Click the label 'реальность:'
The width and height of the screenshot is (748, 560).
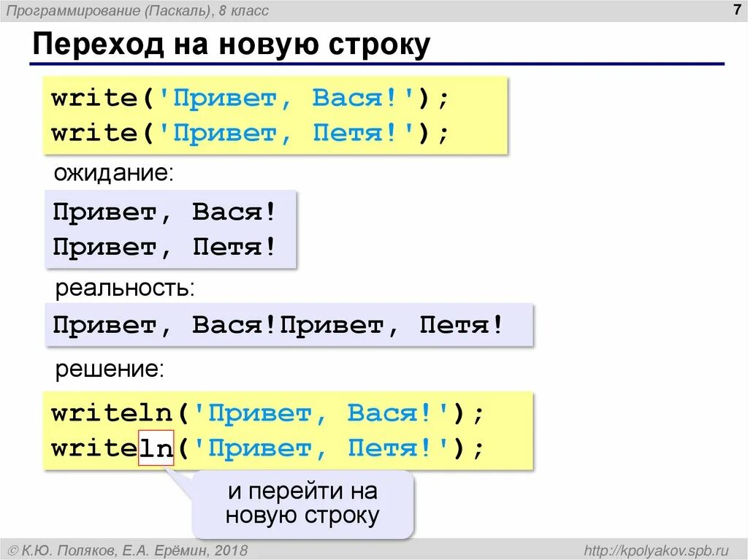pos(125,288)
